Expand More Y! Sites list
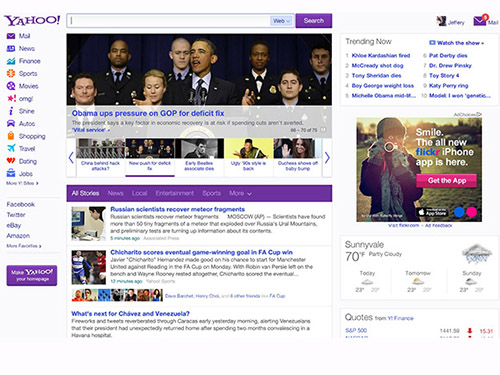 (22, 183)
